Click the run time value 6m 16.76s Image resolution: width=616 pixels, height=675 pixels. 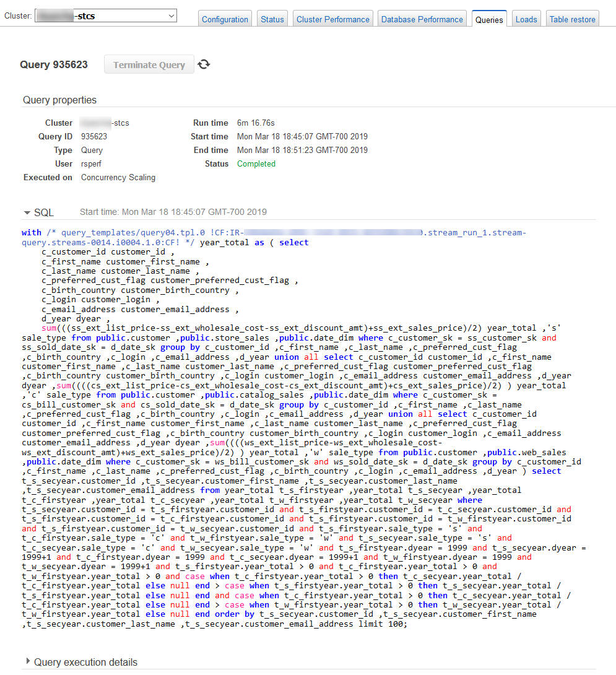(x=256, y=123)
